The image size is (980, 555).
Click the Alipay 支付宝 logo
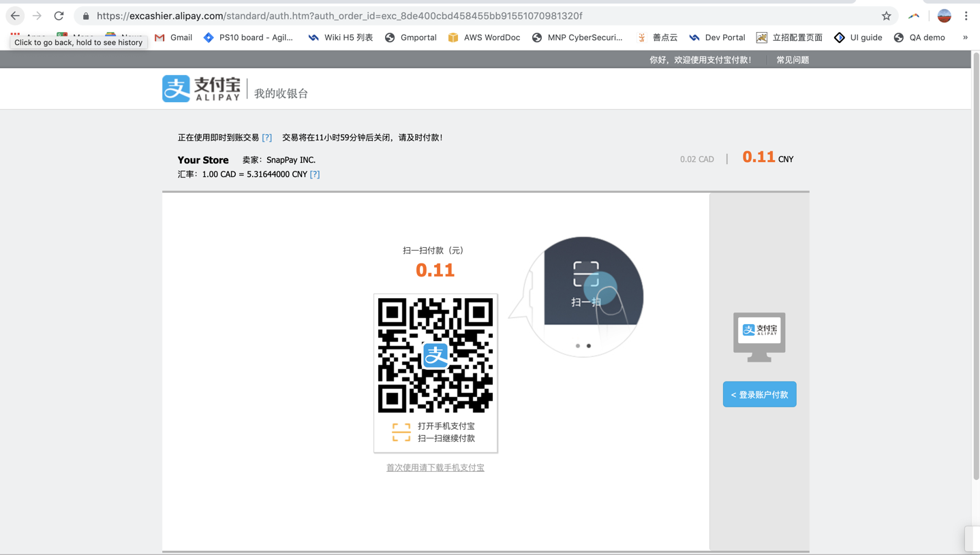[201, 89]
